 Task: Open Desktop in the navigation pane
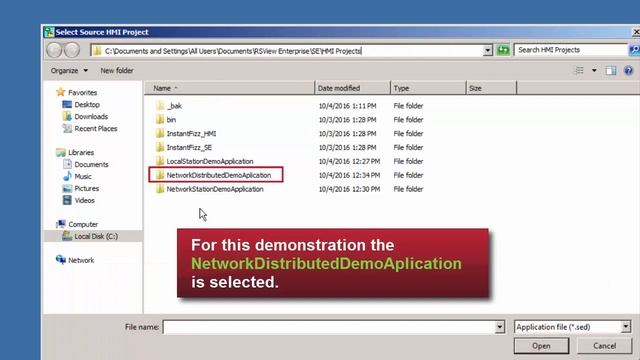tap(81, 104)
